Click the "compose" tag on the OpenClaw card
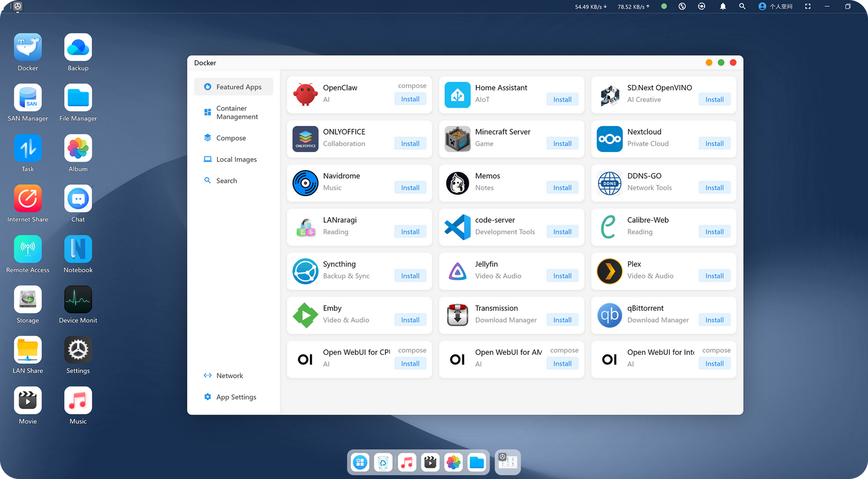 (x=412, y=86)
